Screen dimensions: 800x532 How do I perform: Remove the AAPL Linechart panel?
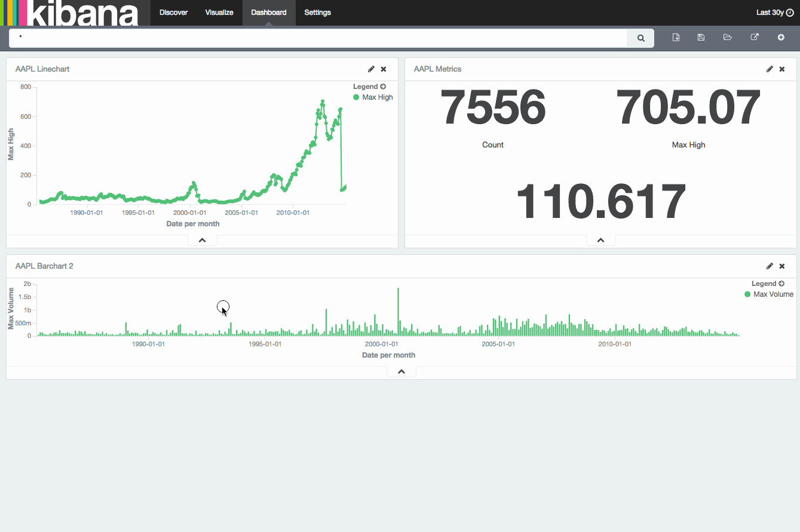[x=384, y=69]
